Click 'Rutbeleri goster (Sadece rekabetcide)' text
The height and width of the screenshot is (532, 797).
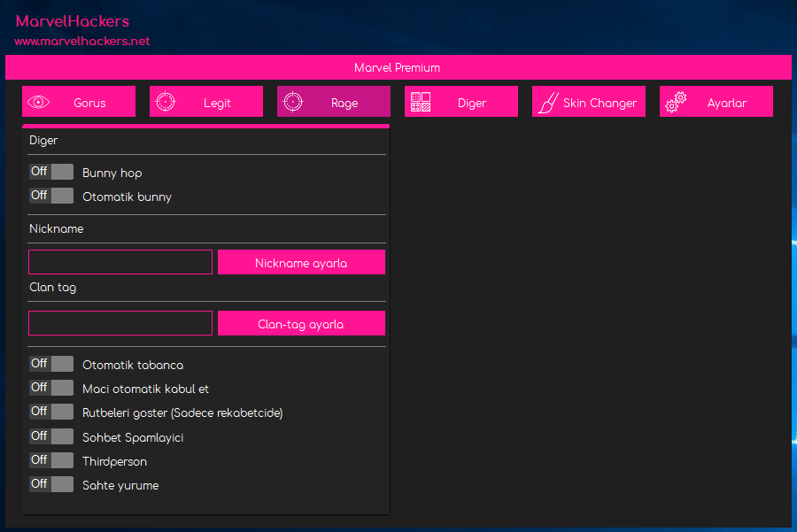click(x=182, y=413)
